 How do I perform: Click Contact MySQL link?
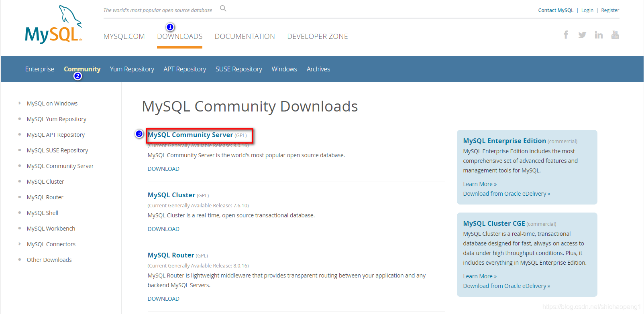(556, 10)
